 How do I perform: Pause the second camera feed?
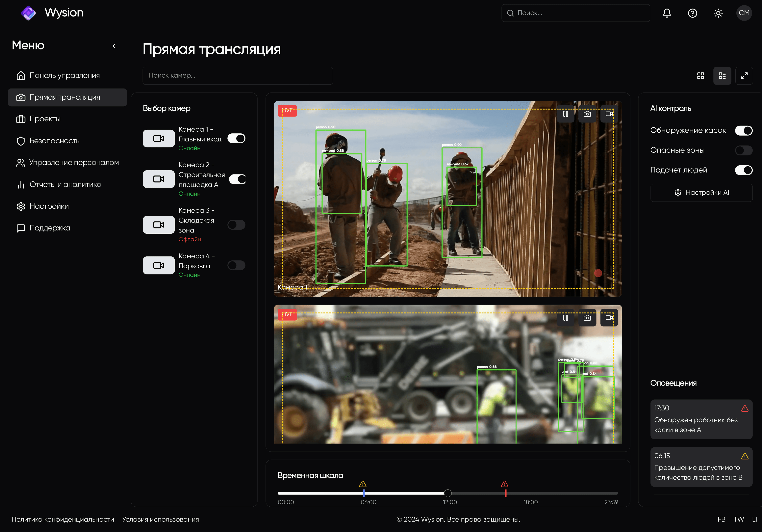point(566,318)
